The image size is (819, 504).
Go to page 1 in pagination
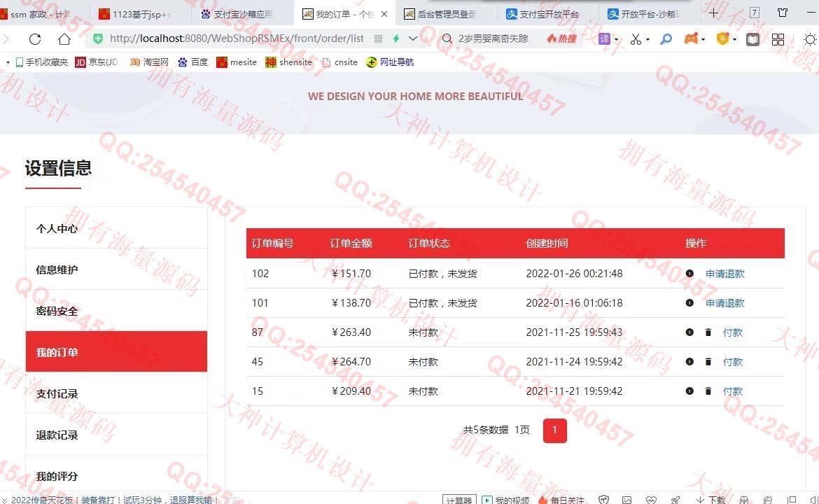pos(554,430)
